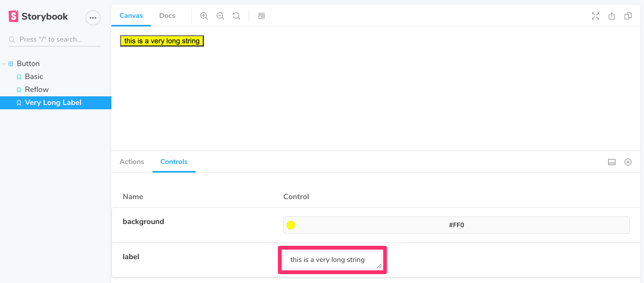Open the Actions panel tab
Image resolution: width=644 pixels, height=283 pixels.
click(132, 162)
